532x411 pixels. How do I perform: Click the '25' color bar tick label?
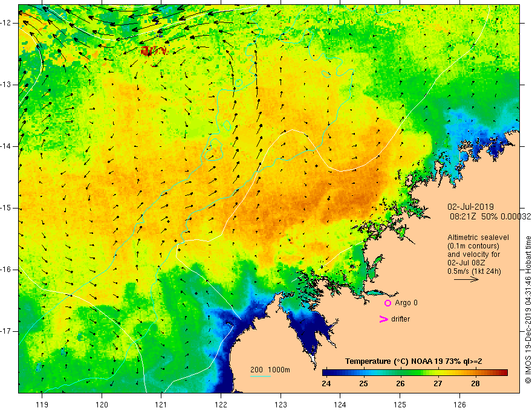363,384
